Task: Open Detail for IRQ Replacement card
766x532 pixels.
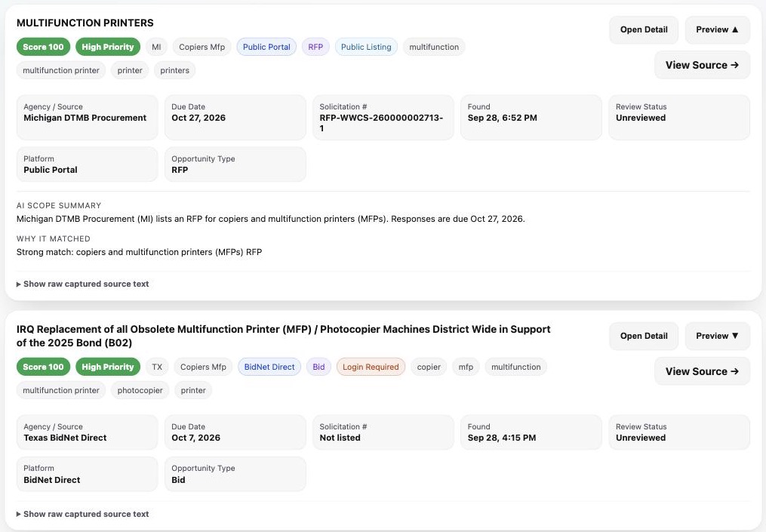Action: click(x=644, y=336)
